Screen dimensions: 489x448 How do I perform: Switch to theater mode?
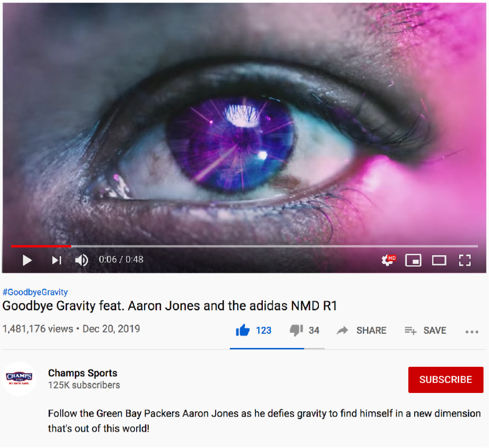[439, 260]
